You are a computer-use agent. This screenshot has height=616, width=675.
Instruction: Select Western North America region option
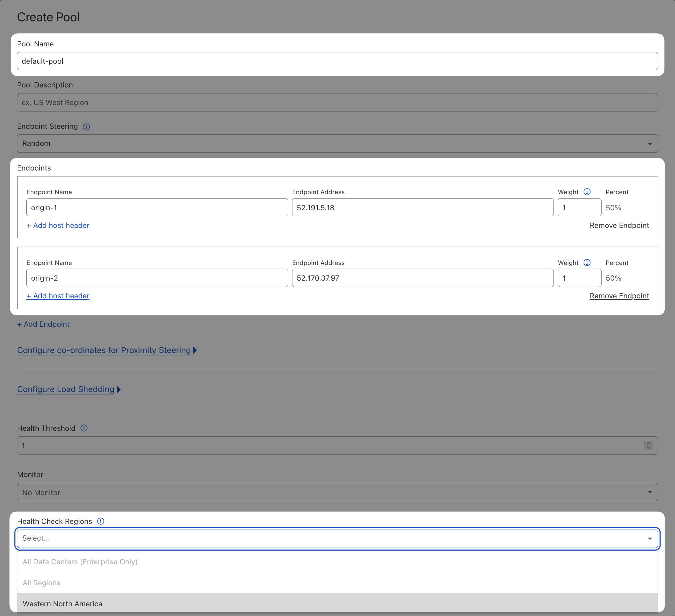tap(337, 603)
